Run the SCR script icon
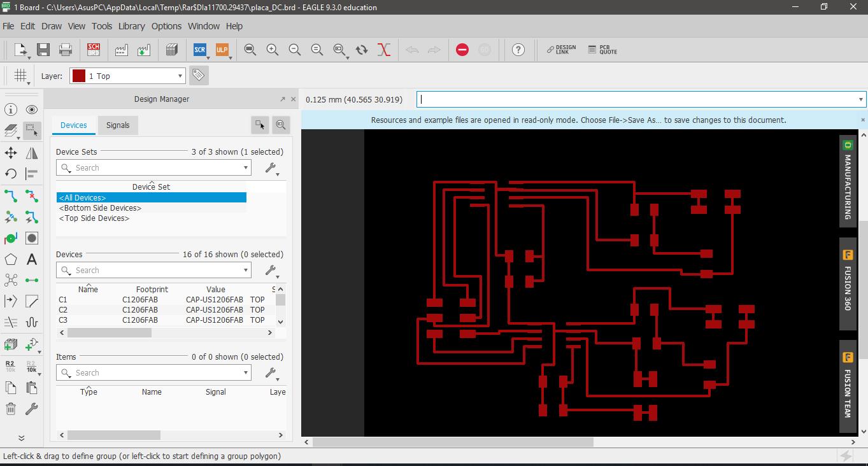The height and width of the screenshot is (466, 868). (200, 50)
